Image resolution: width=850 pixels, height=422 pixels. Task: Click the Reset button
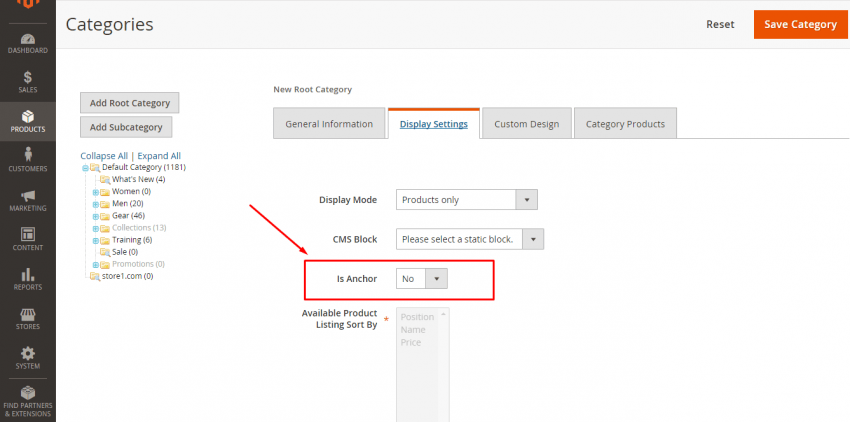[720, 24]
